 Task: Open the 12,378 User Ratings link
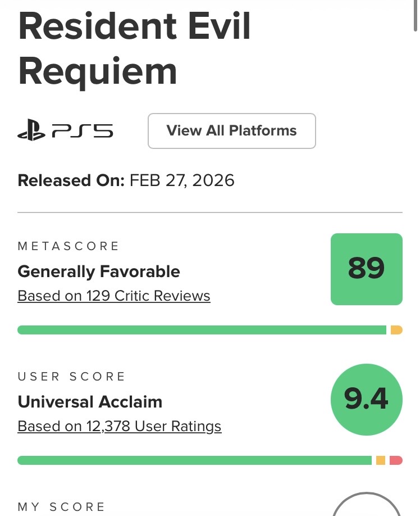click(x=120, y=426)
